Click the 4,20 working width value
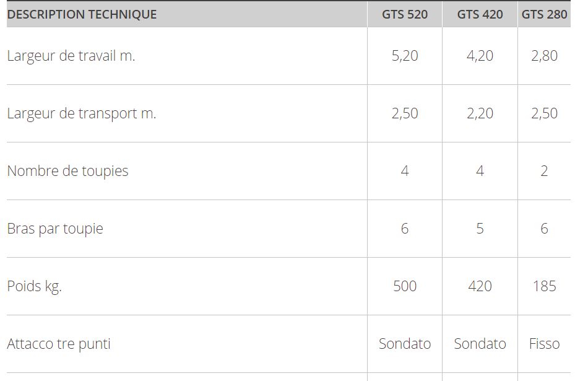Image resolution: width=588 pixels, height=381 pixels. pyautogui.click(x=480, y=56)
